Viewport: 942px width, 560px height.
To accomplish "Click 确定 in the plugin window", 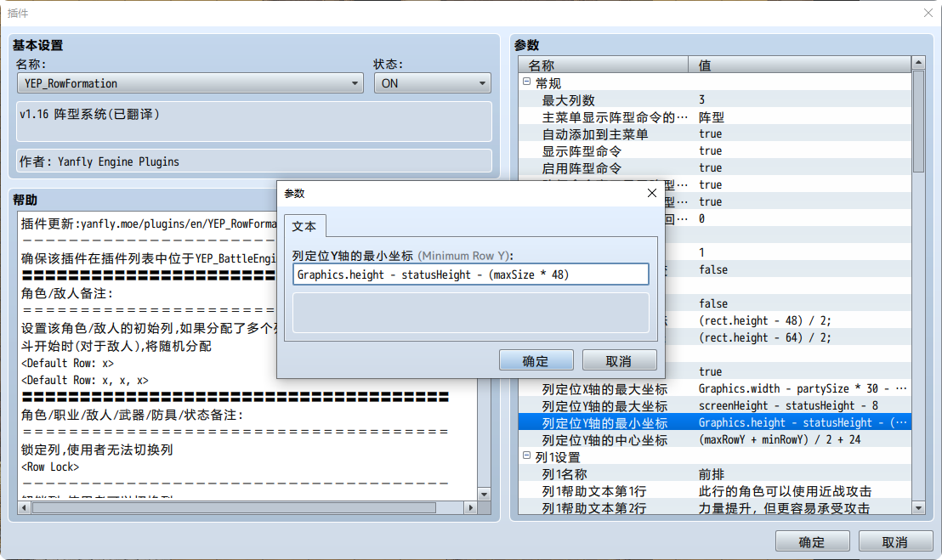I will [x=812, y=541].
